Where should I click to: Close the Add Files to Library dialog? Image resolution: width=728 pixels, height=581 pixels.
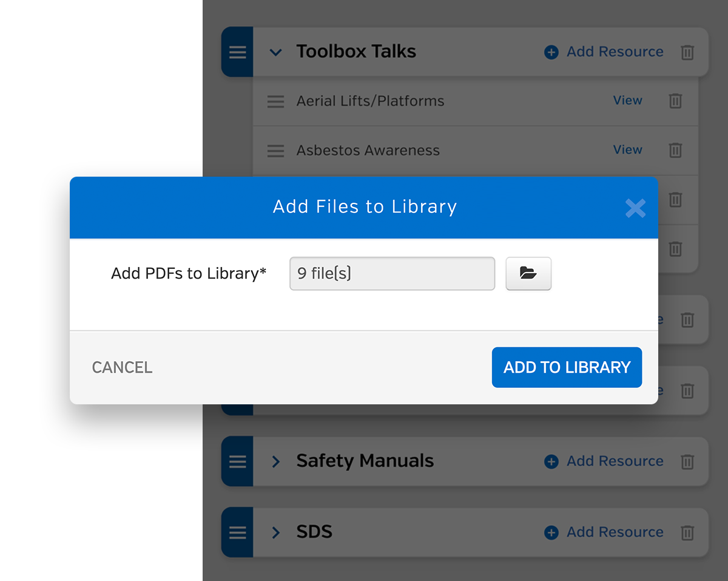(635, 208)
